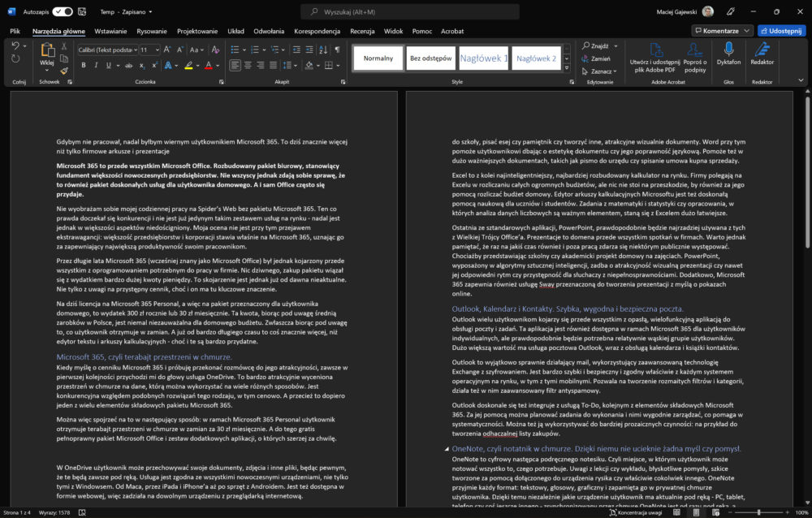
Task: Toggle bold formatting
Action: (84, 66)
